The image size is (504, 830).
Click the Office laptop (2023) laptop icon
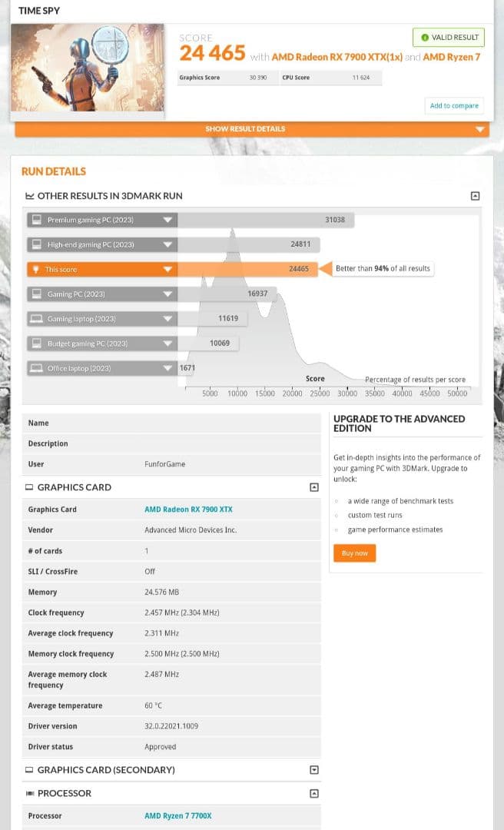pyautogui.click(x=35, y=368)
